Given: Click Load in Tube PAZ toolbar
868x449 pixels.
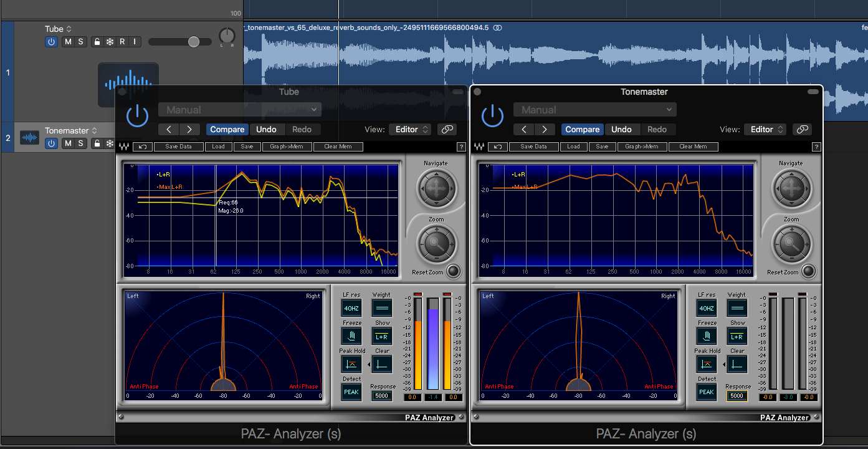Looking at the screenshot, I should click(218, 147).
